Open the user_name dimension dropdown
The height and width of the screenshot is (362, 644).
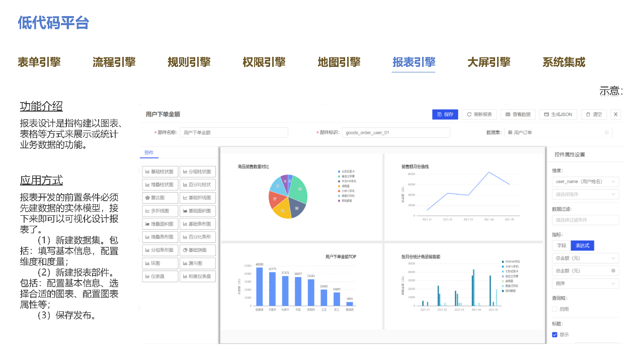click(585, 182)
